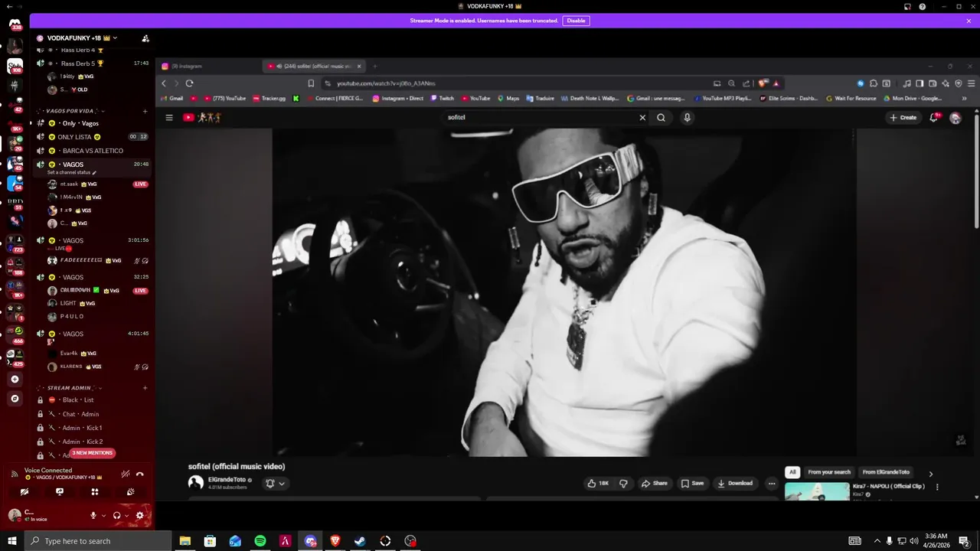Open headphone output options arrow
This screenshot has width=980, height=551.
point(126,516)
